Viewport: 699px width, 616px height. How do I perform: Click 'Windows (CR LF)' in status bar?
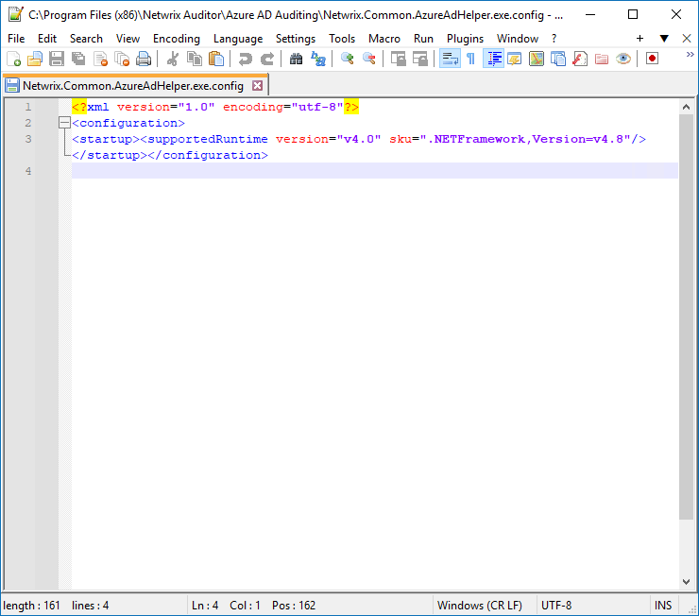pos(480,606)
